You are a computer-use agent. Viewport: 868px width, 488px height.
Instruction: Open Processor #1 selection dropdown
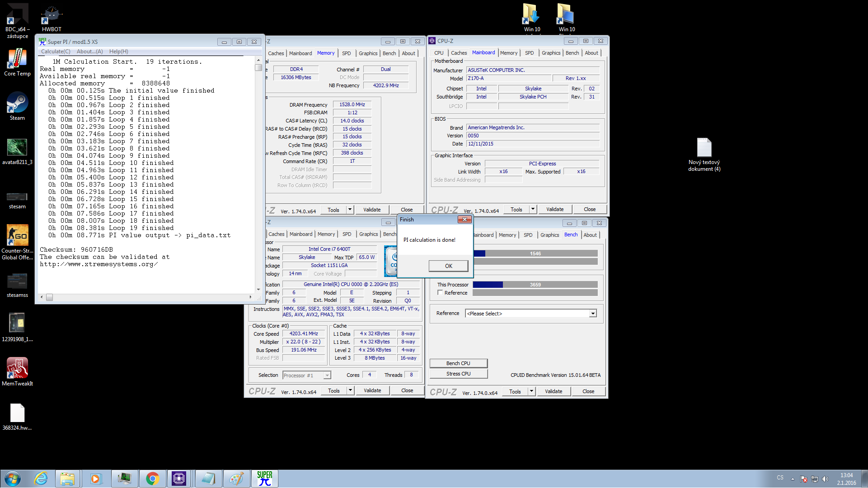[x=306, y=375]
